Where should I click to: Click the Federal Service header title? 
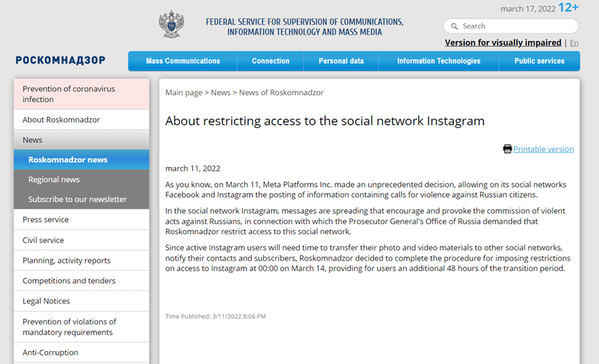tap(304, 27)
